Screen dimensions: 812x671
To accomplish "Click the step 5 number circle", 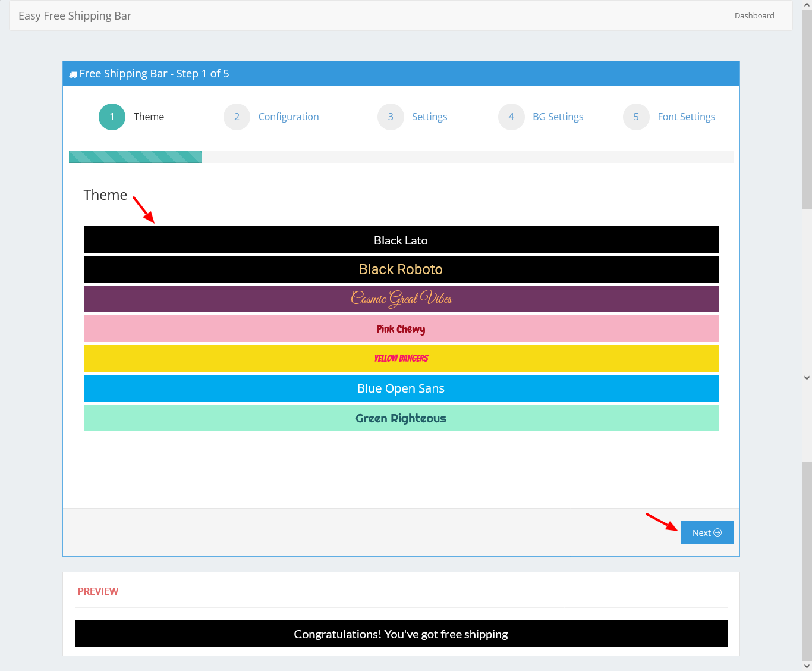I will 636,117.
